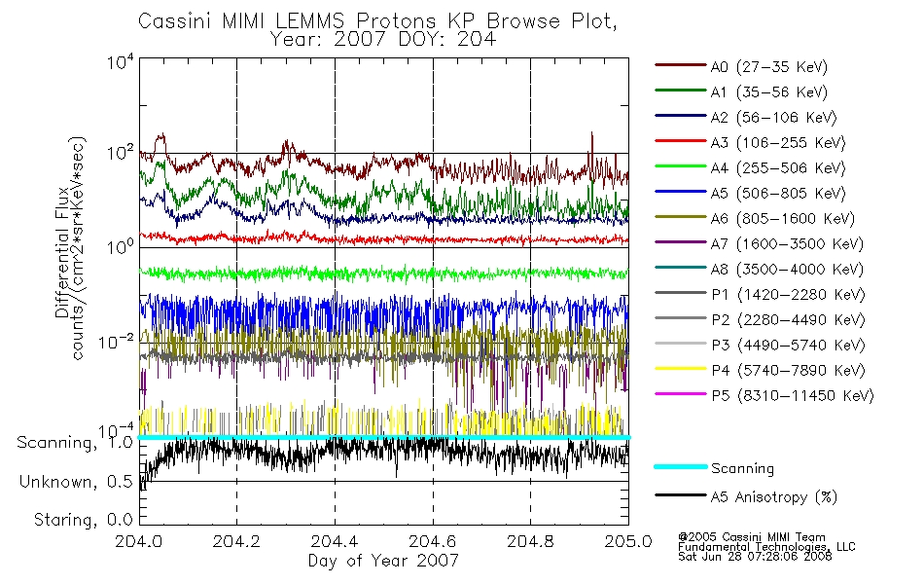Click the A1 (35-56 KeV) legend label
Screen dimensions: 924x584
point(769,92)
